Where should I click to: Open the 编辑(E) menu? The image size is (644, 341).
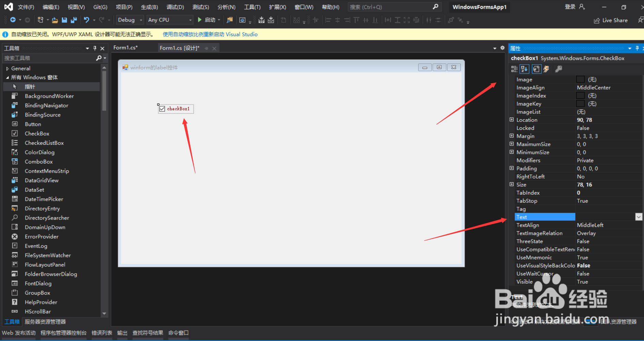(x=51, y=7)
